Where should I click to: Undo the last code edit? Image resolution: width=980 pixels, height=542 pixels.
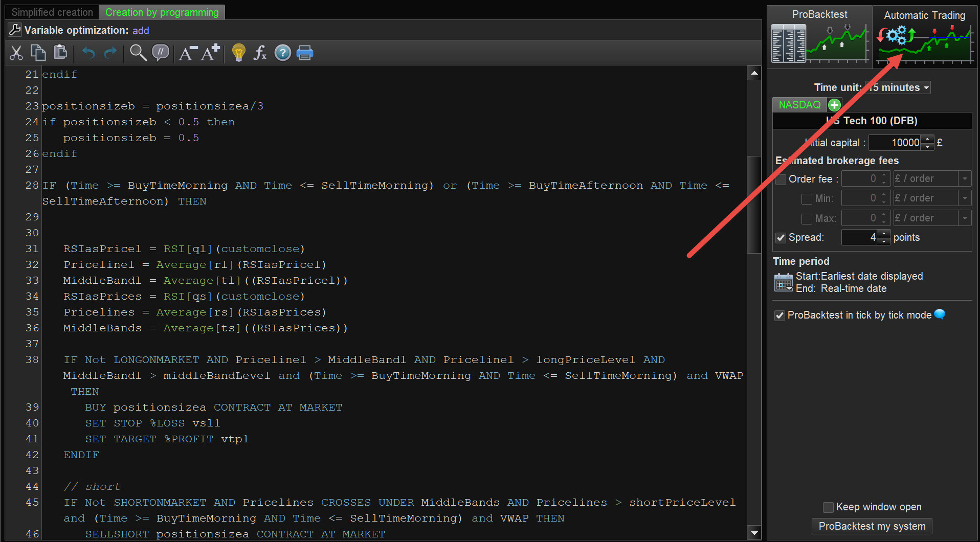88,53
